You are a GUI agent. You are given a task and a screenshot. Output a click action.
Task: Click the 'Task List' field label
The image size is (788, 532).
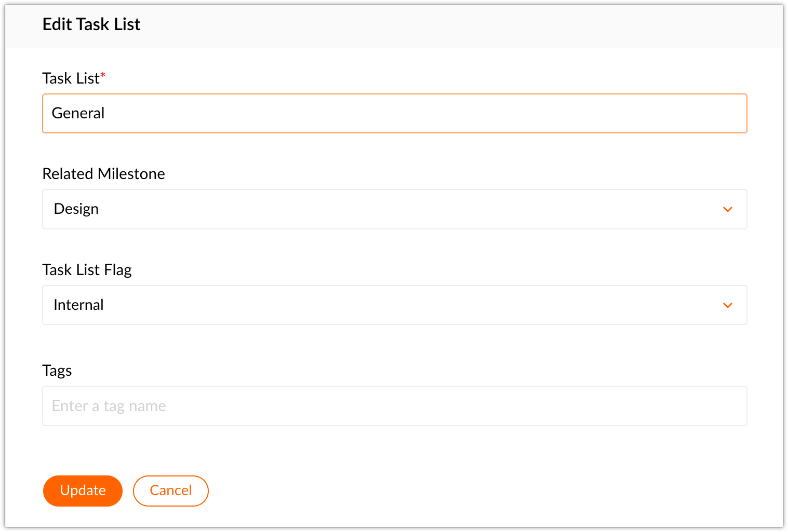(x=71, y=78)
